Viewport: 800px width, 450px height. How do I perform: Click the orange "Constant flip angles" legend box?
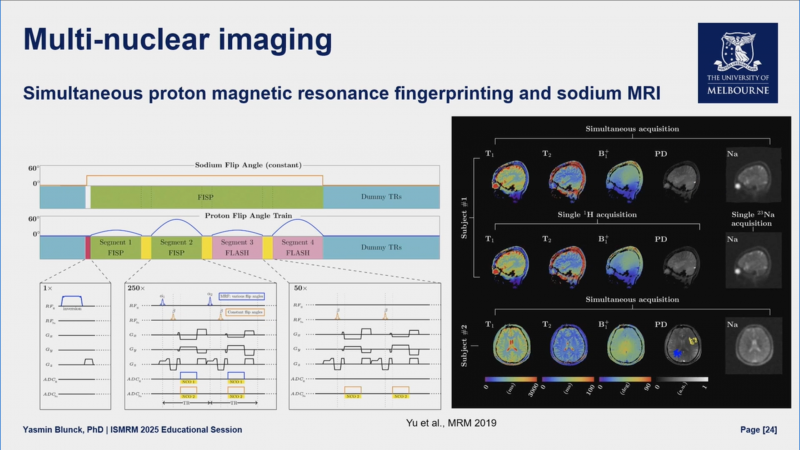(x=245, y=312)
